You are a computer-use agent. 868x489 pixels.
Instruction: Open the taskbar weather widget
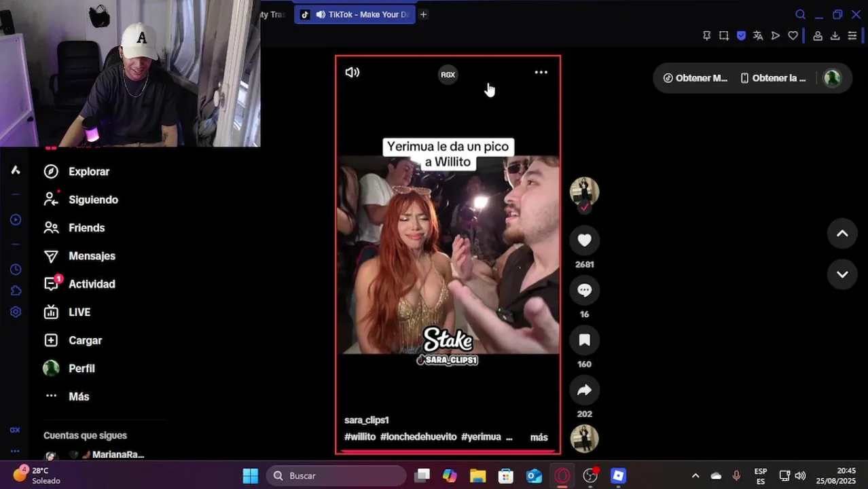click(37, 475)
